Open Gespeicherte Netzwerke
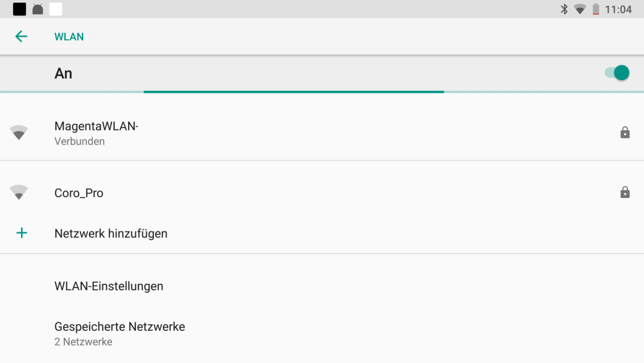The image size is (644, 363). click(120, 326)
